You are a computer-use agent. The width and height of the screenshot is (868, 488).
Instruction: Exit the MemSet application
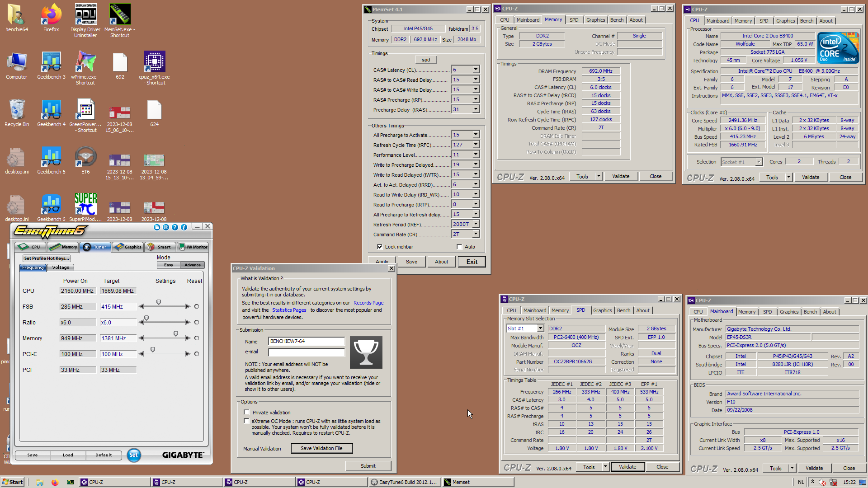[x=472, y=262]
